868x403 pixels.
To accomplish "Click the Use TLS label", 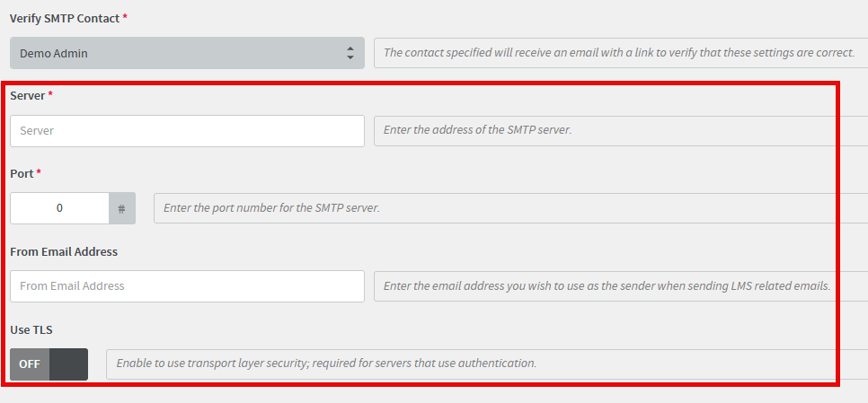I will (x=31, y=330).
